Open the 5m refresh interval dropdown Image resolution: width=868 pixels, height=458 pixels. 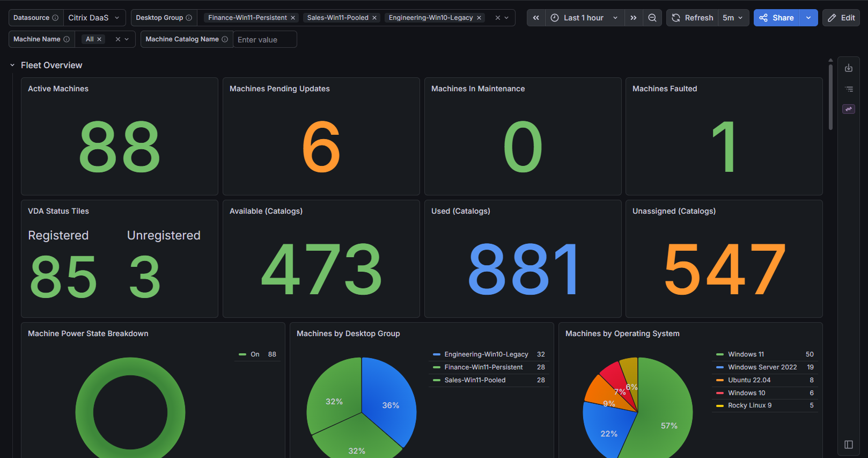click(733, 18)
